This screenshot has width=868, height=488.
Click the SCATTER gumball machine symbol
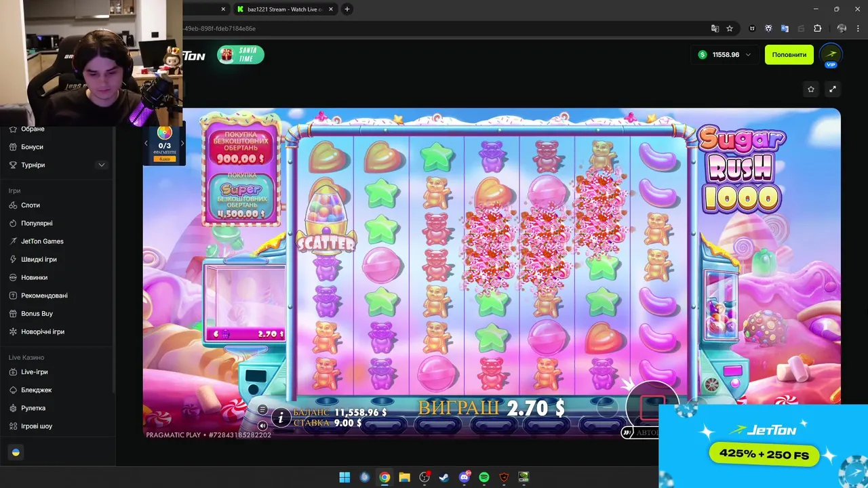(x=326, y=221)
